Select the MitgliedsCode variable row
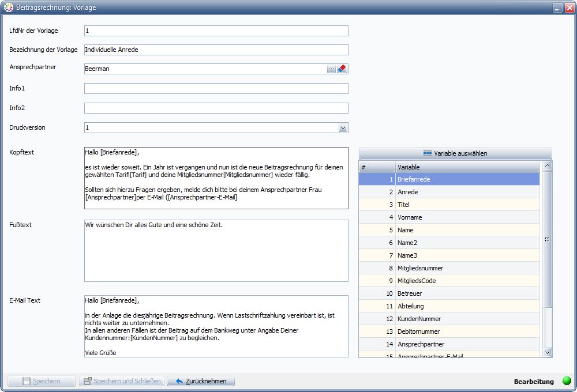 449,281
